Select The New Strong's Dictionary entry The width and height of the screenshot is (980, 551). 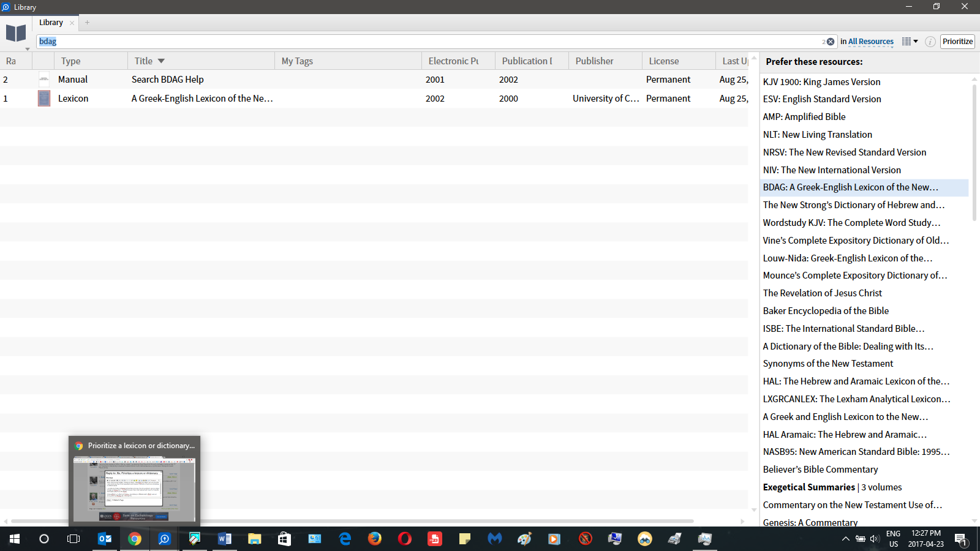point(854,205)
